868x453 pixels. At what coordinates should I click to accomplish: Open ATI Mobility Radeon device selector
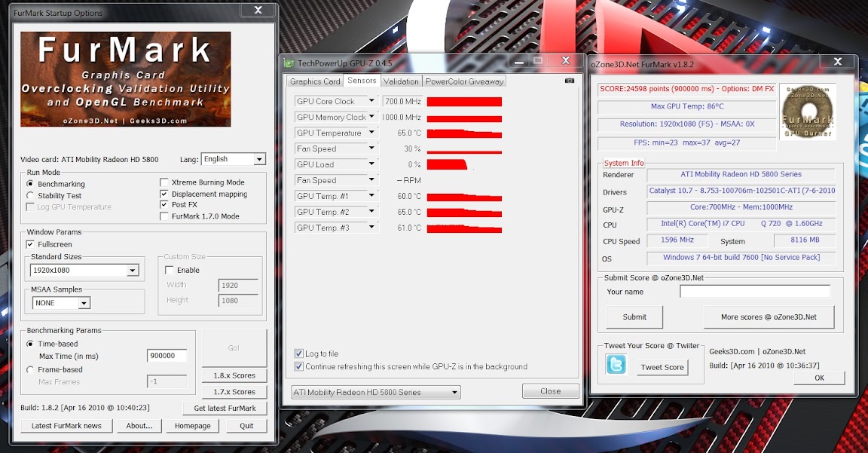tap(376, 392)
